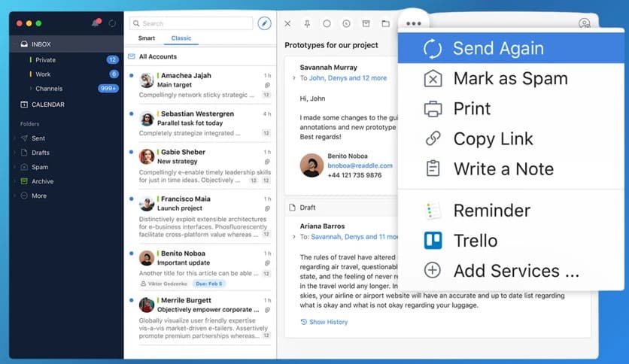Click the Reminder app icon in menu

click(x=433, y=211)
